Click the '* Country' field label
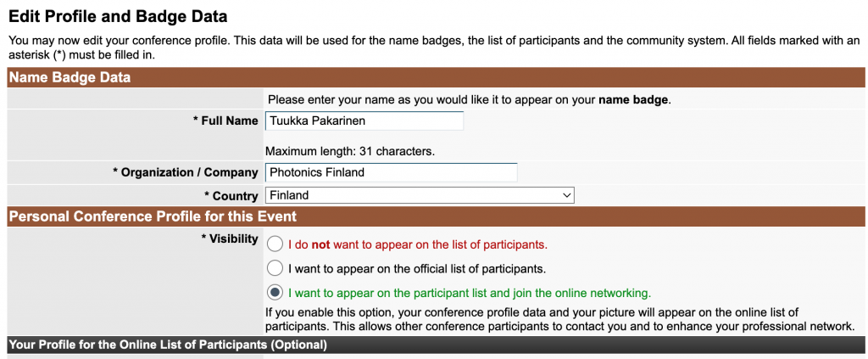 tap(231, 195)
